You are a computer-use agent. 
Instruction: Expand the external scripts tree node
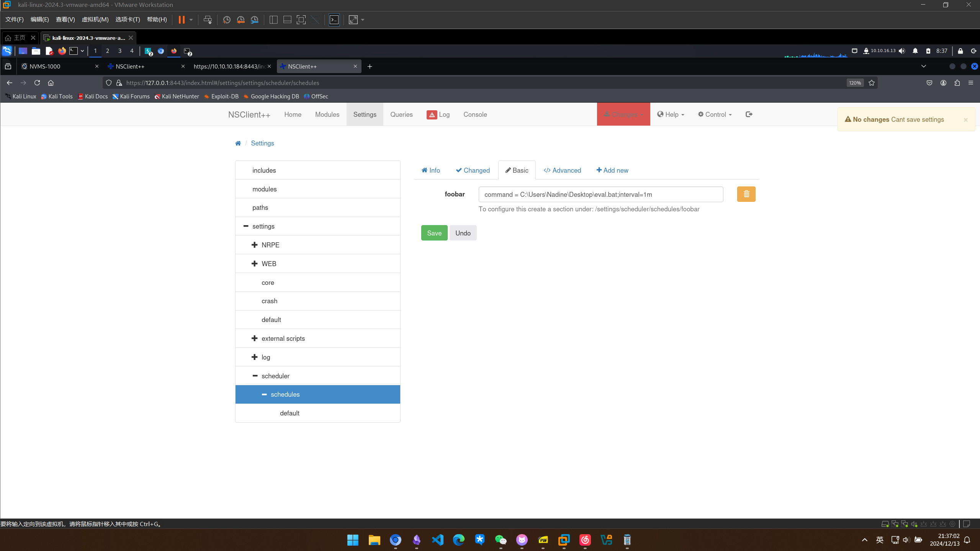click(x=255, y=338)
